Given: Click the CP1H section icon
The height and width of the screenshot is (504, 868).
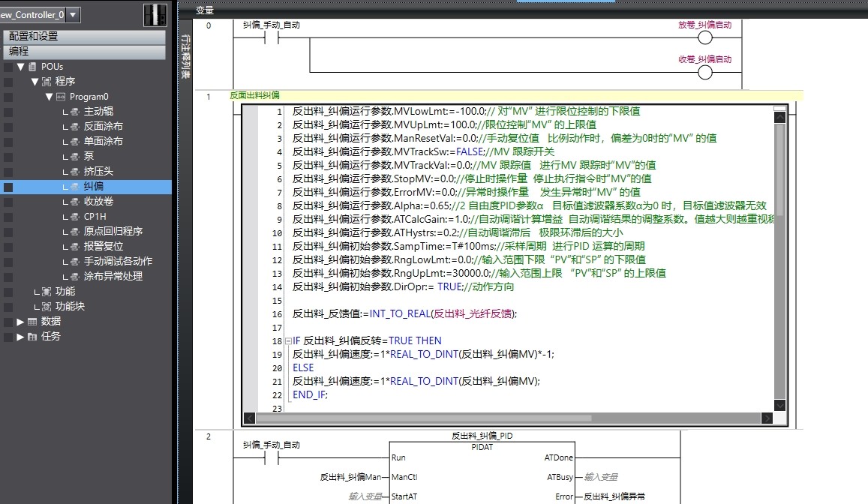Looking at the screenshot, I should (x=75, y=217).
